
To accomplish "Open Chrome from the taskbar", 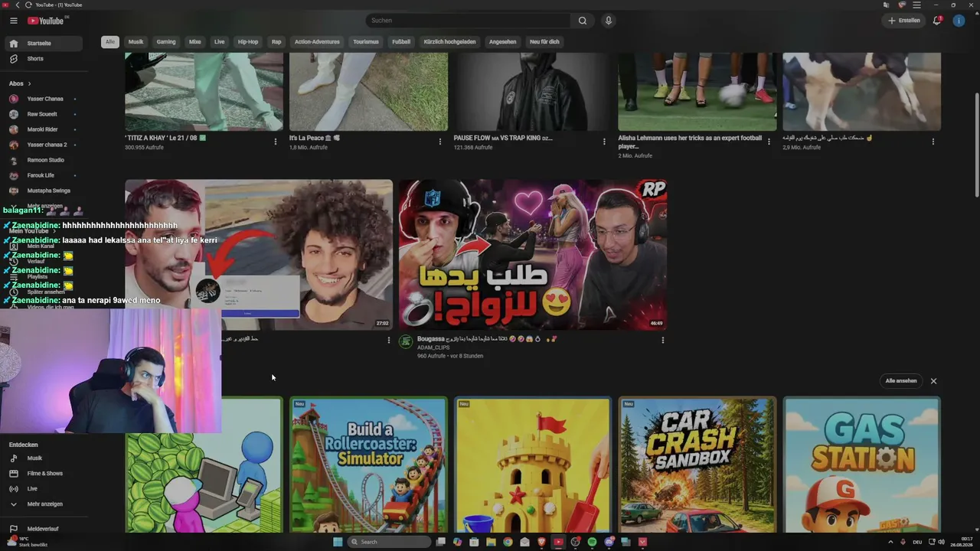I will pos(508,542).
